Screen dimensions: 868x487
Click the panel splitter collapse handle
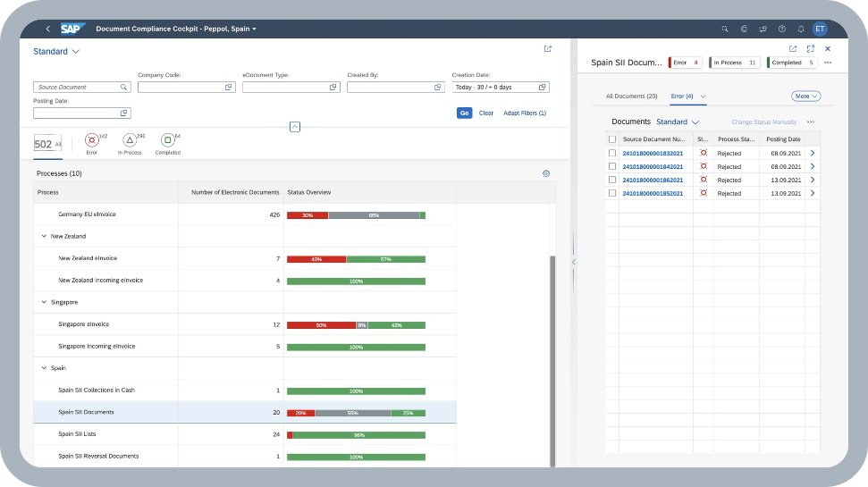click(x=574, y=262)
